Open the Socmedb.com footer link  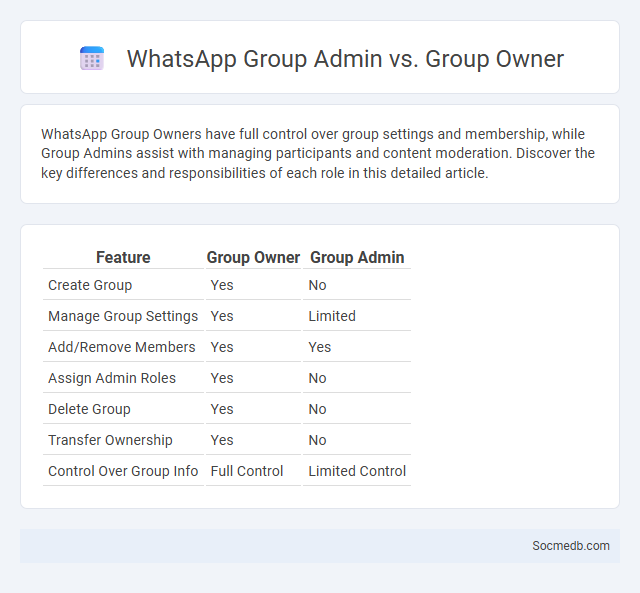click(571, 546)
